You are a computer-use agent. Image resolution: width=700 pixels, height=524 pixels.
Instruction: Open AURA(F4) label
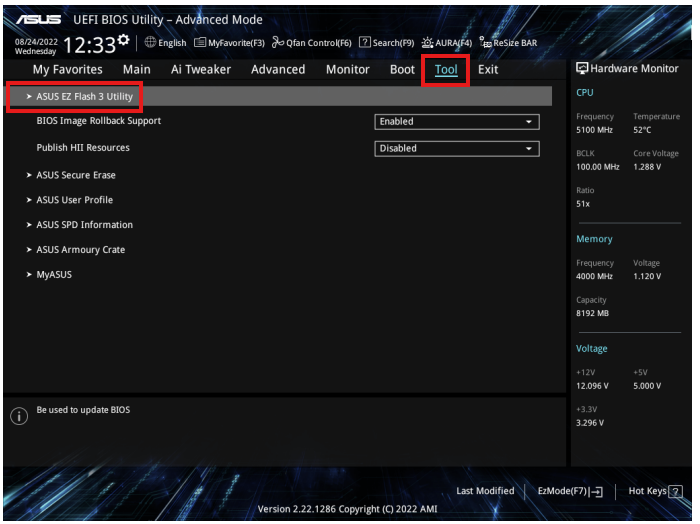point(454,43)
